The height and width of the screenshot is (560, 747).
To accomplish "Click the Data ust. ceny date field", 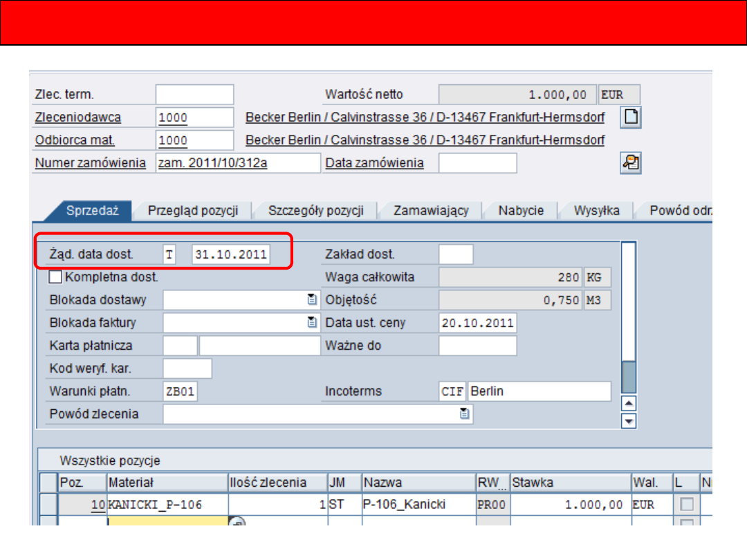I will [477, 323].
